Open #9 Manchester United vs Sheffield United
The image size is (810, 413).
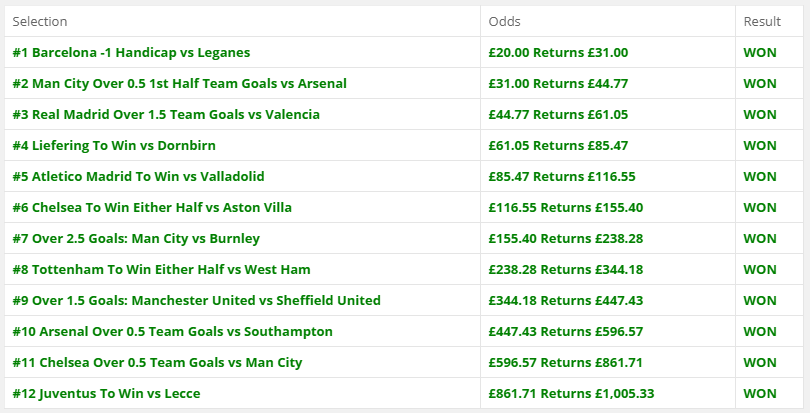196,300
